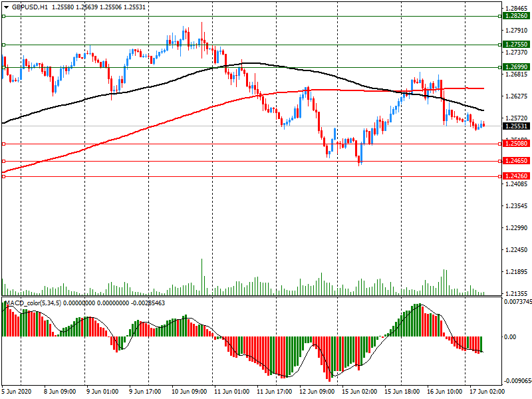Click the 15 Jun 02:00 time axis label
Screen dimensions: 532x399
point(360,392)
